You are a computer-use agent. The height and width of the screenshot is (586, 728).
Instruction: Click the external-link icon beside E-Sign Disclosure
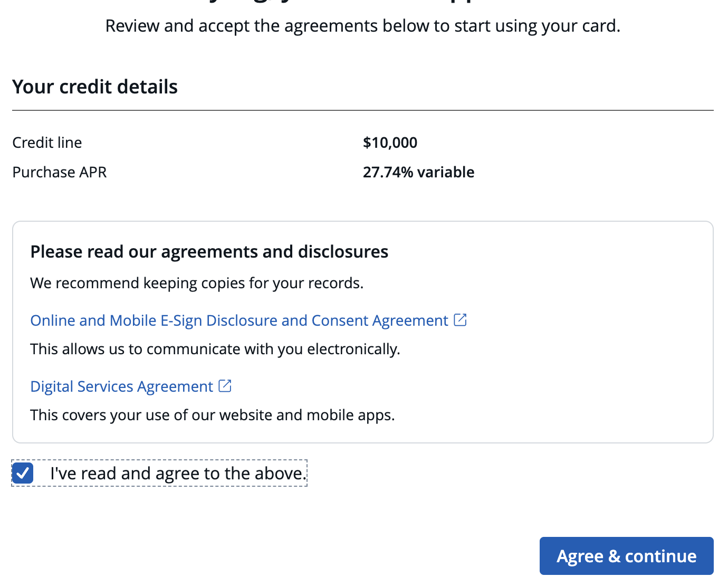[x=461, y=320]
